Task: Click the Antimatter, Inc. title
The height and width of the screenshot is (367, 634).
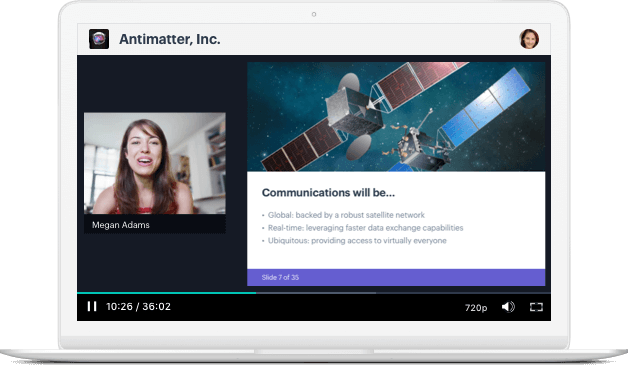Action: [171, 40]
